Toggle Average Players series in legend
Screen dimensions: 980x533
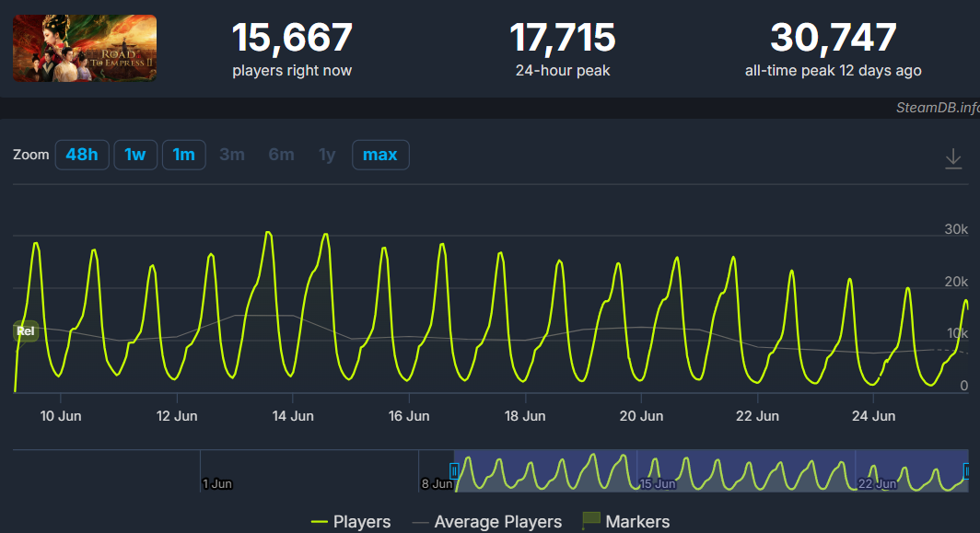(x=487, y=521)
